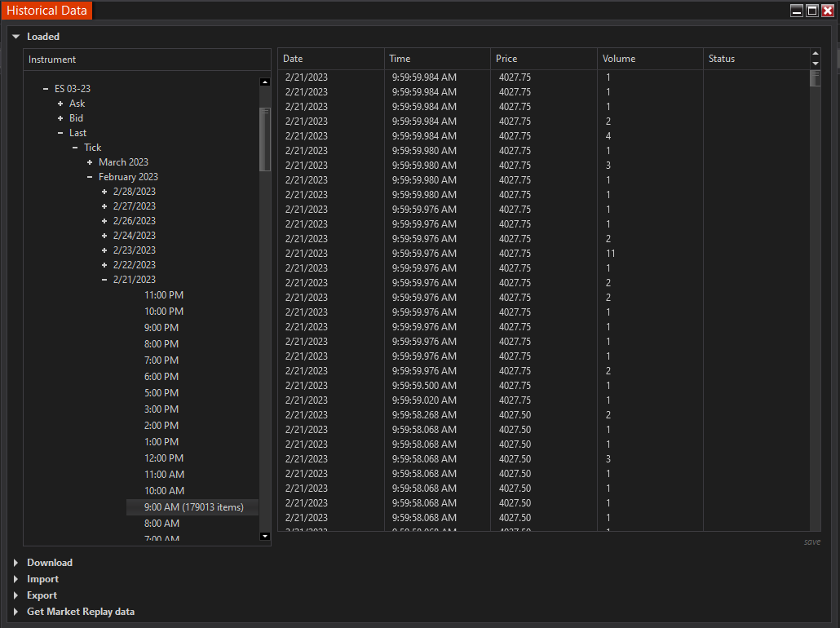Maximize the Historical Data window

coord(812,11)
